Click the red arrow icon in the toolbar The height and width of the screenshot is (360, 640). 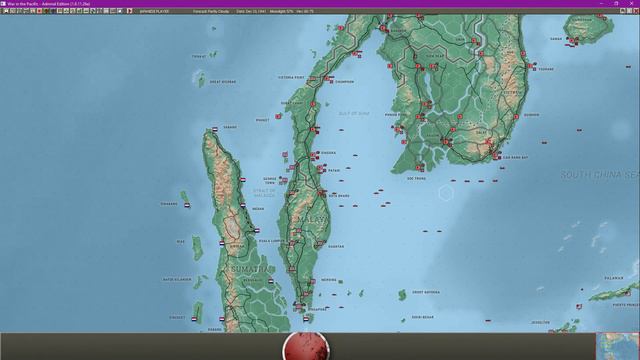click(129, 11)
